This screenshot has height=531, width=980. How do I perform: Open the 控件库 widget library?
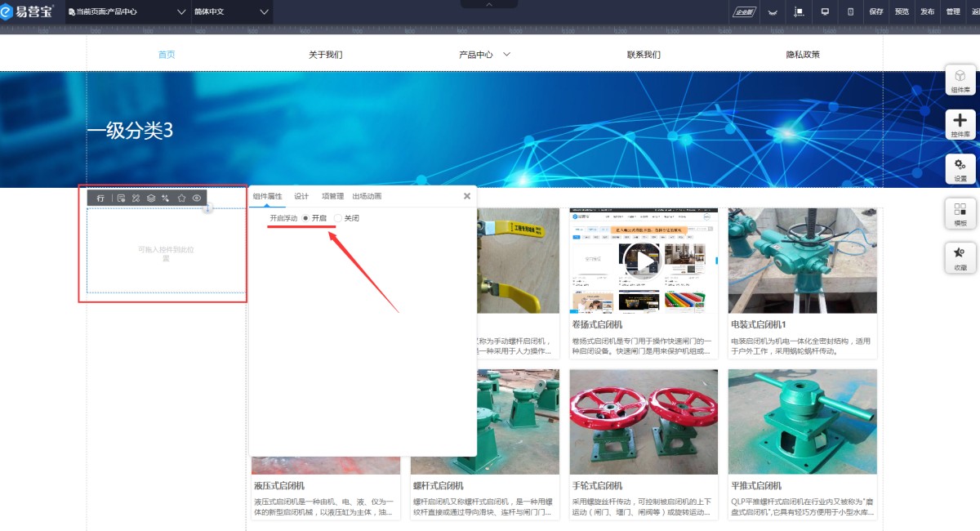[x=960, y=125]
